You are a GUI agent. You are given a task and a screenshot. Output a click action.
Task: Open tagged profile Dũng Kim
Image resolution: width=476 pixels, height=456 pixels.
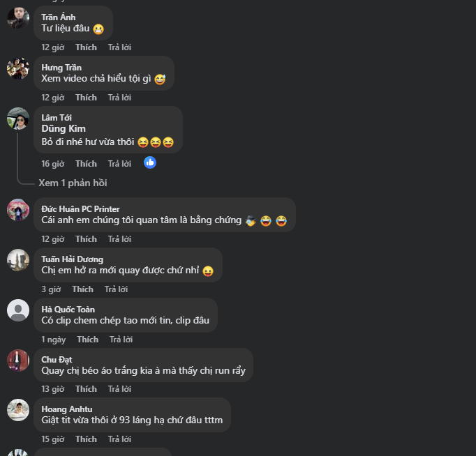coord(64,128)
